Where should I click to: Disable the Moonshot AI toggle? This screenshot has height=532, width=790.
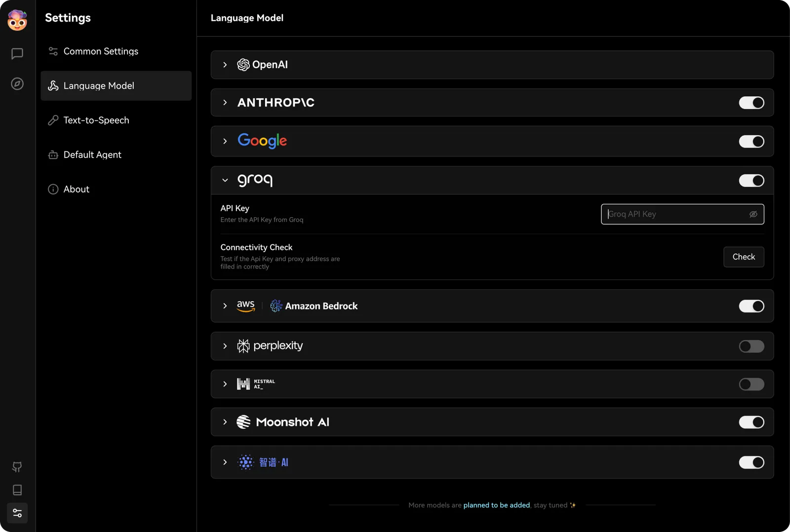[x=751, y=422]
